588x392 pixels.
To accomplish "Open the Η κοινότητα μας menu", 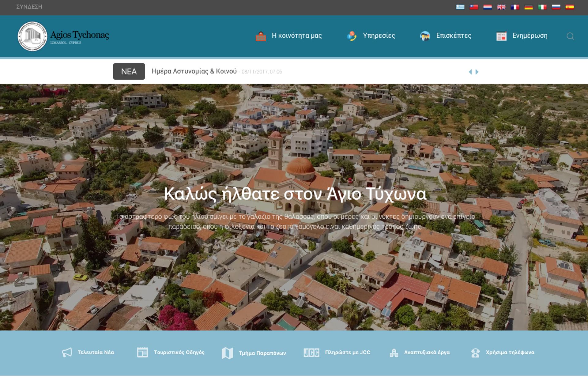I will (296, 36).
